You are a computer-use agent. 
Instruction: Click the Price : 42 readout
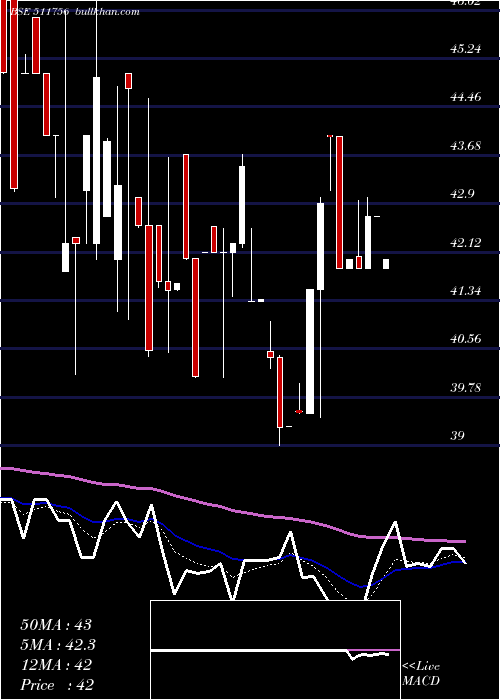[57, 685]
